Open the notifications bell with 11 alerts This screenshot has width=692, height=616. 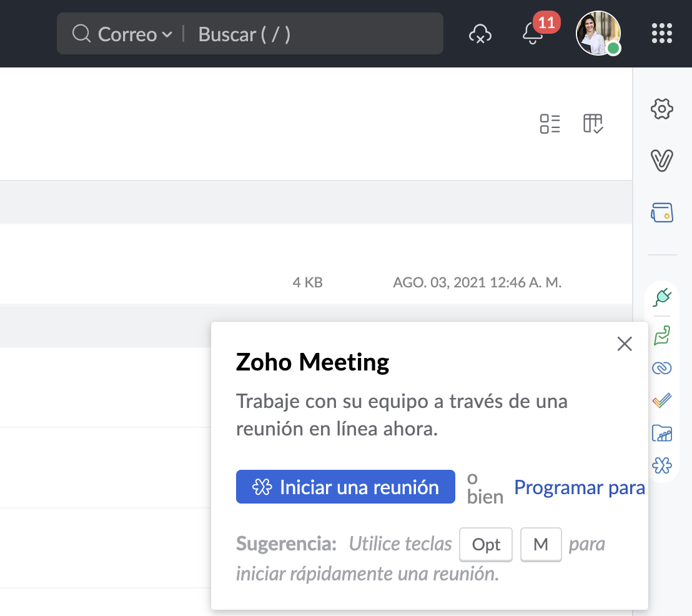(x=533, y=34)
